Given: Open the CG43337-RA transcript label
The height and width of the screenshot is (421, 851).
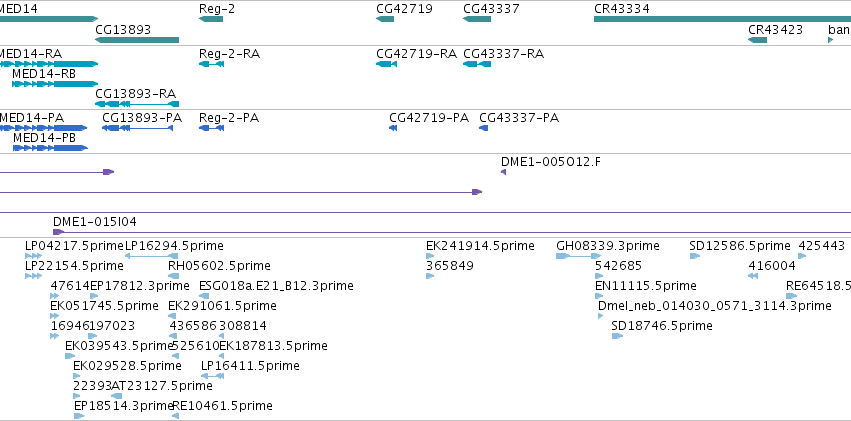Looking at the screenshot, I should (x=503, y=54).
